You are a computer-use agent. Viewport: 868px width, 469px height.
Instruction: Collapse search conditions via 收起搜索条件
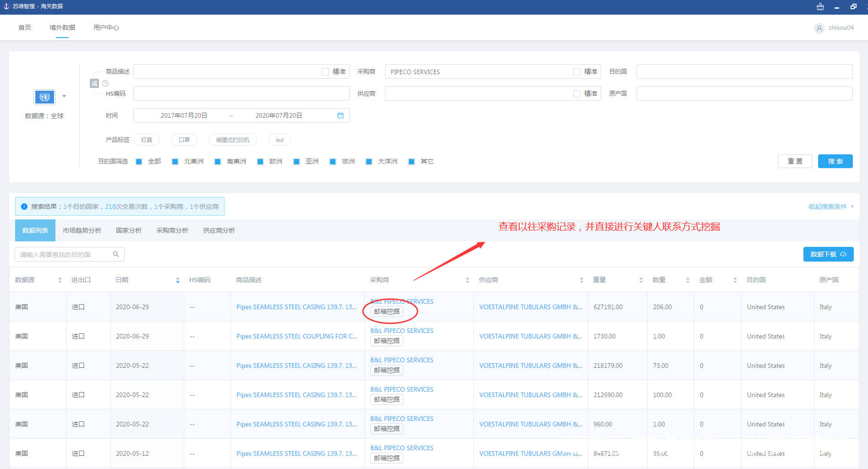830,207
